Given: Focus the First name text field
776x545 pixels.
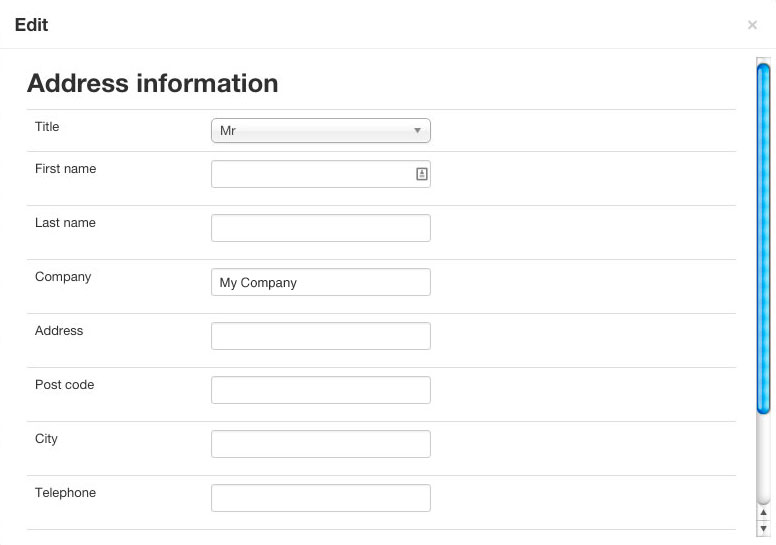Looking at the screenshot, I should tap(312, 174).
